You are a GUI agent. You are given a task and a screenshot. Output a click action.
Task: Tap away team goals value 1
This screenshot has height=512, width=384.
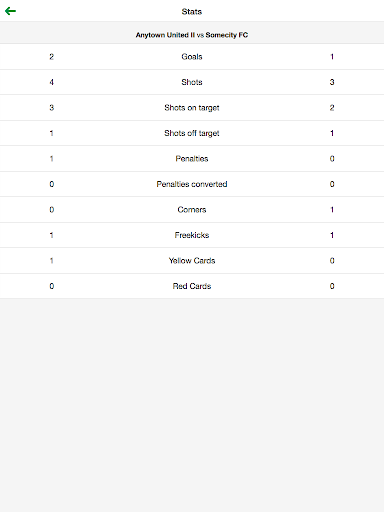(332, 57)
